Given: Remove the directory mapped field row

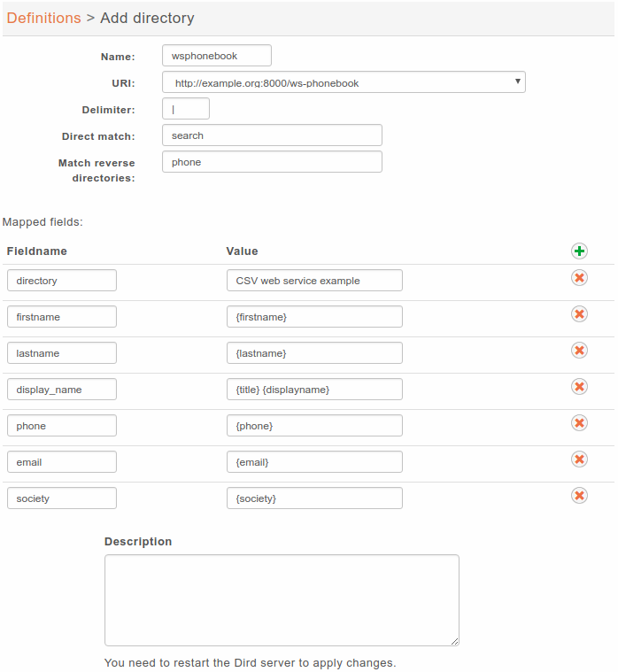Looking at the screenshot, I should point(579,278).
